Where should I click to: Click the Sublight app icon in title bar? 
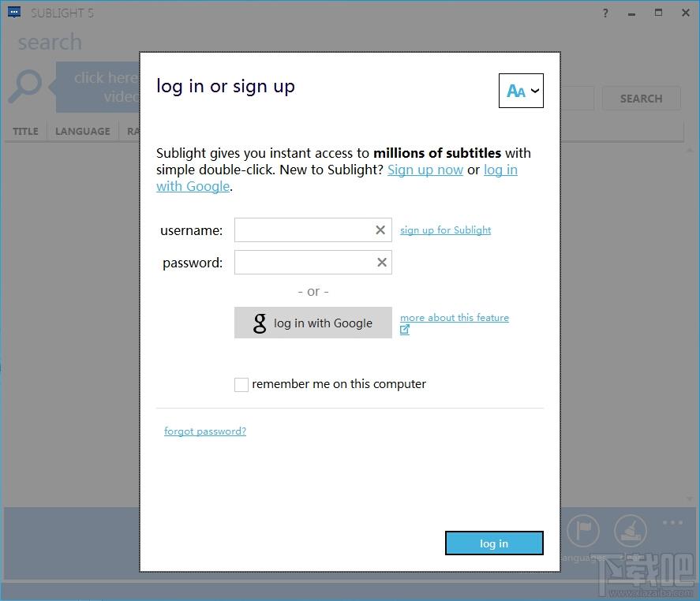tap(14, 13)
